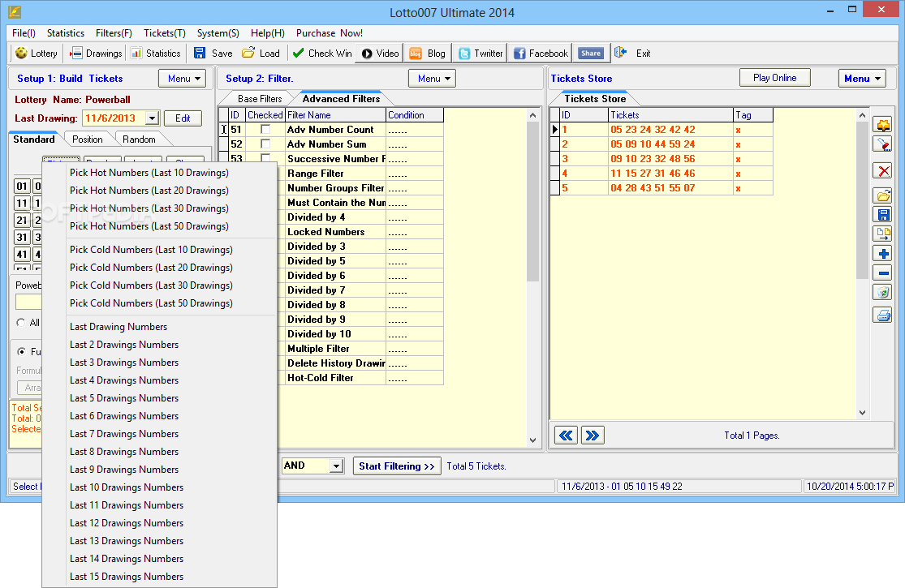This screenshot has height=588, width=905.
Task: Click the Condition column header
Action: (415, 114)
